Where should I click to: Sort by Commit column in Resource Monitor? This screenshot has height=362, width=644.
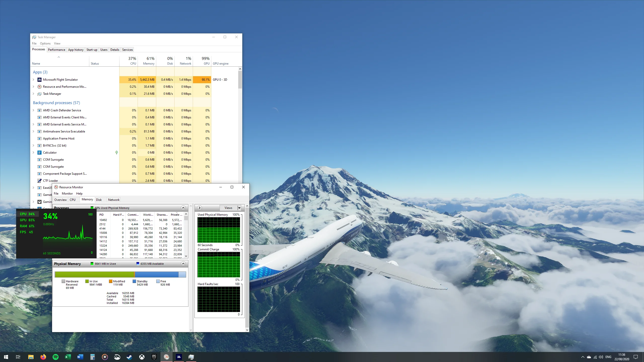click(133, 215)
